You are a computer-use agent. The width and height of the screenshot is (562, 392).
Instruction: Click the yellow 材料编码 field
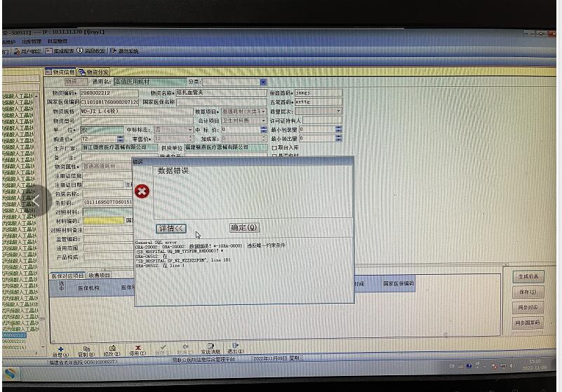104,221
